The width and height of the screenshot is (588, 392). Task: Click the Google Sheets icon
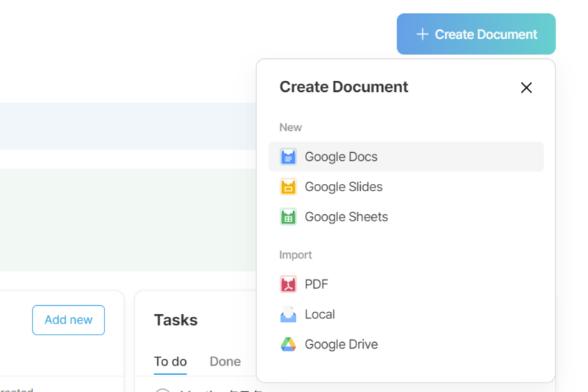point(288,217)
